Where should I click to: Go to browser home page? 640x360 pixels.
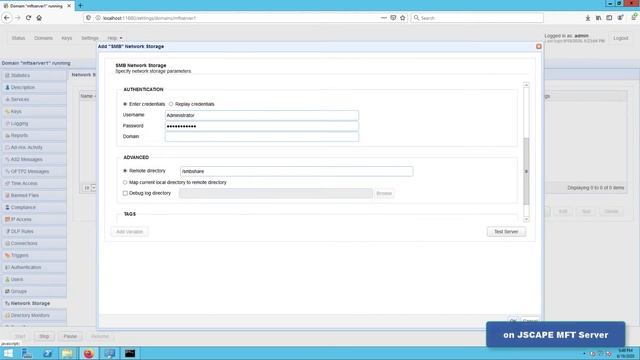click(39, 18)
